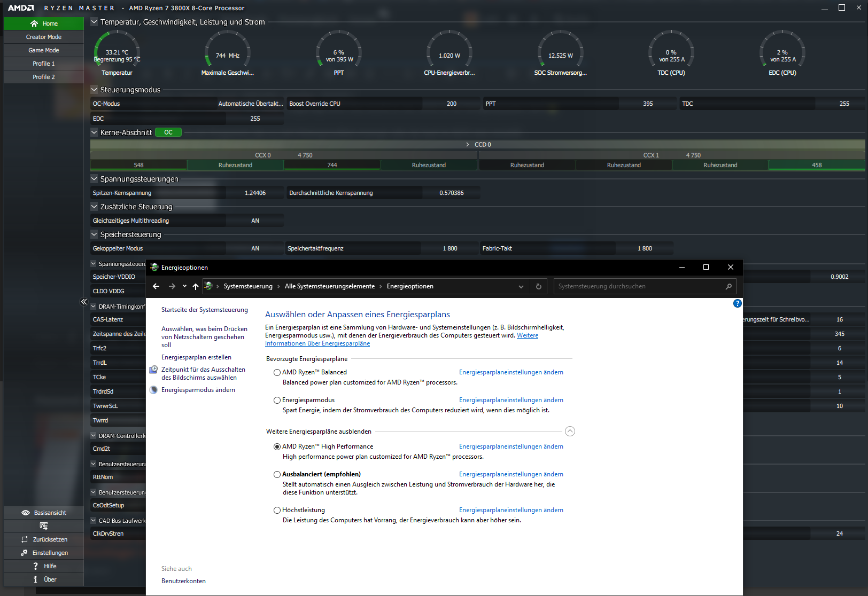Click the eye icon for Basisansicht
This screenshot has width=868, height=596.
coord(25,513)
